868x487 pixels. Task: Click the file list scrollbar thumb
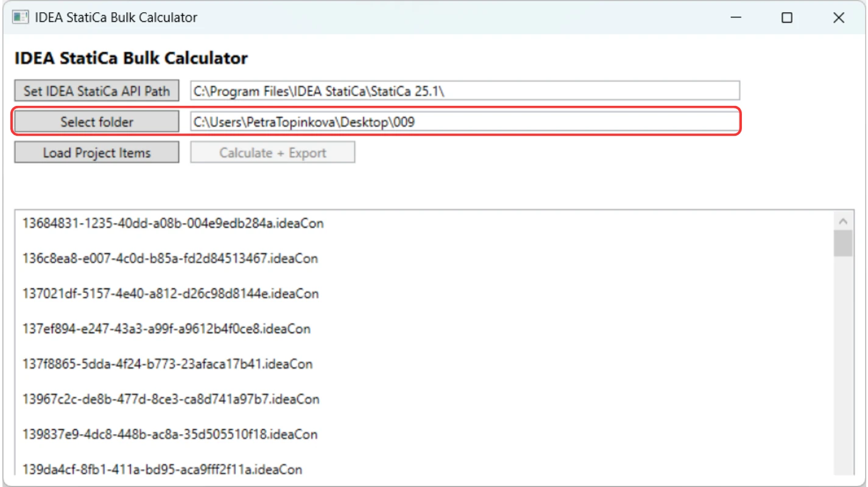(843, 243)
